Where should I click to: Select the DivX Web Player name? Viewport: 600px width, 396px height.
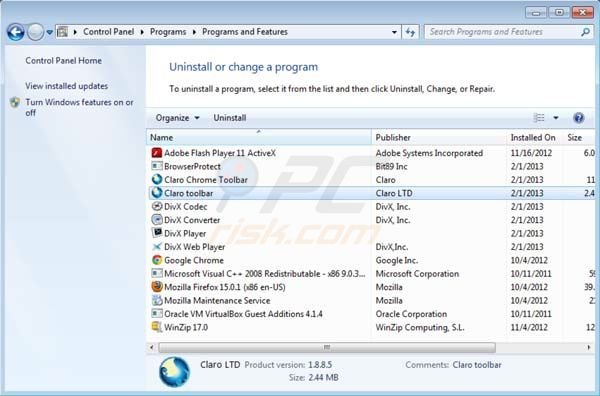point(194,247)
